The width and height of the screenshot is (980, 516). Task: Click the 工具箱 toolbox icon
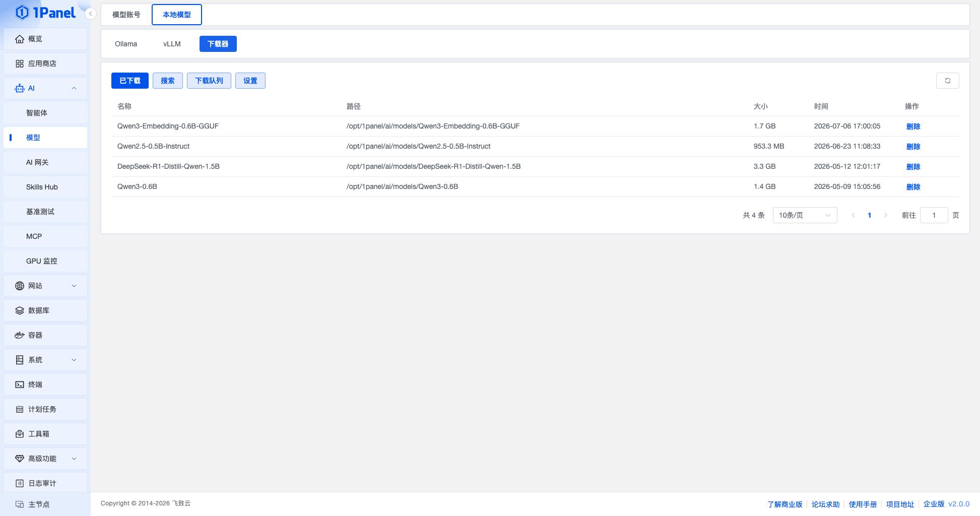pyautogui.click(x=20, y=434)
